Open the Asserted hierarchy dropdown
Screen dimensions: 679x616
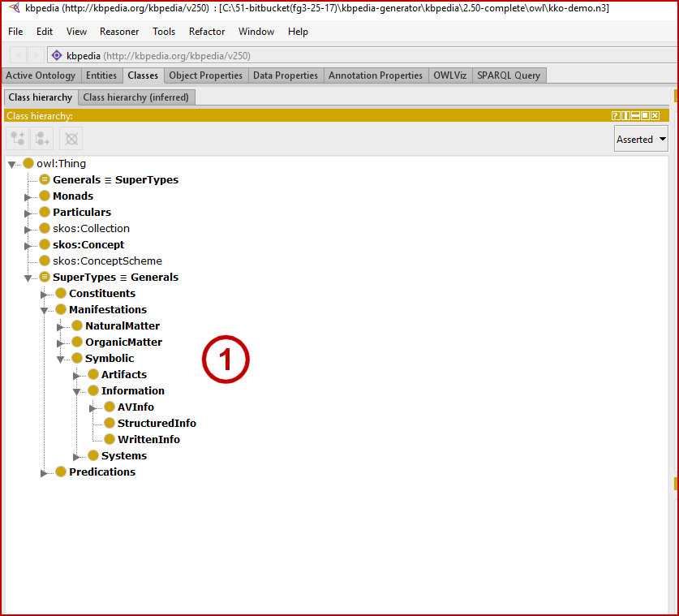641,139
